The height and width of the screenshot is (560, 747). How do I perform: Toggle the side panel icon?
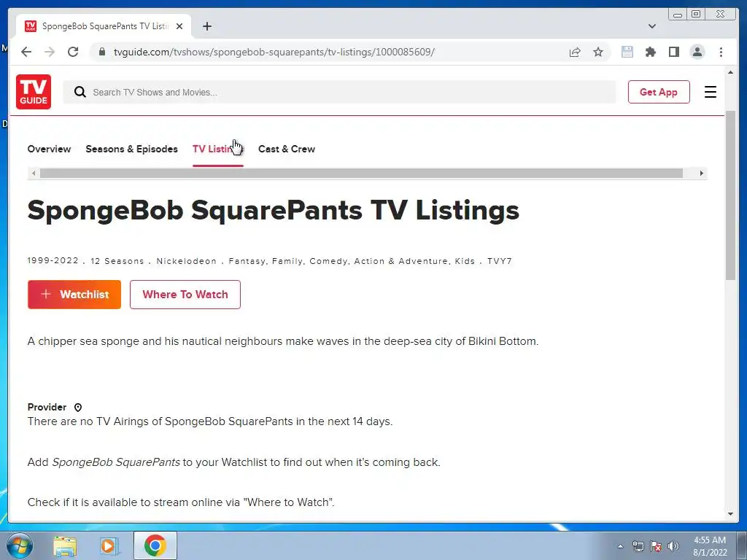(673, 52)
